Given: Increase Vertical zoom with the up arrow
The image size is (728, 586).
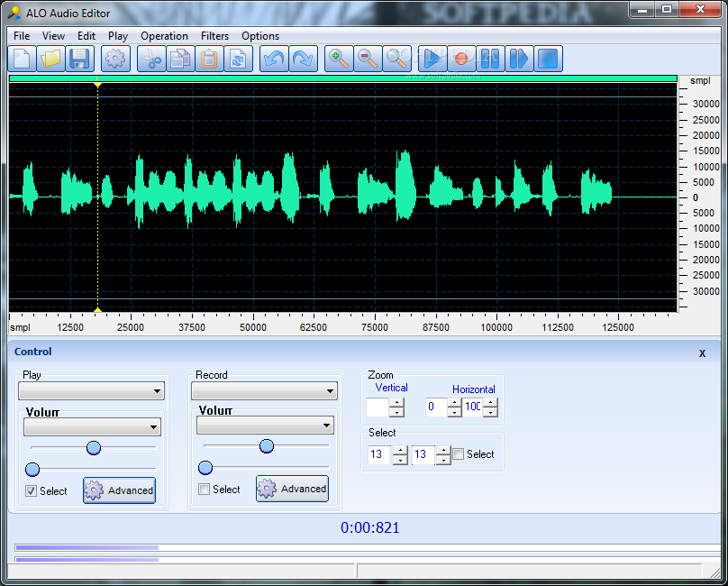Looking at the screenshot, I should pos(396,402).
